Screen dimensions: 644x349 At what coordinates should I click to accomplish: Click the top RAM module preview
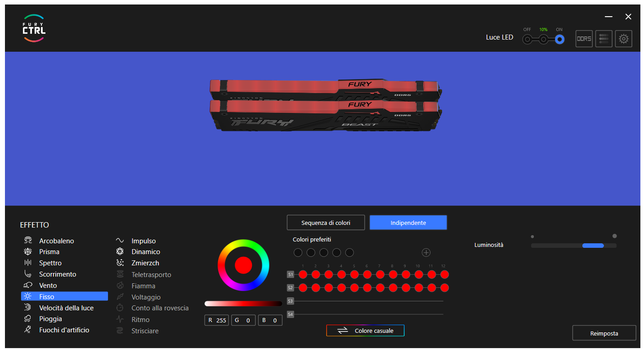(x=327, y=89)
